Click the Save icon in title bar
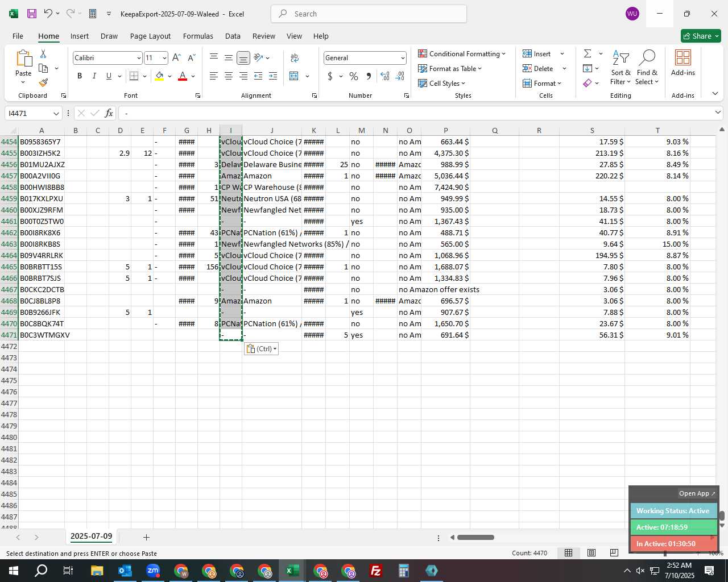 click(32, 14)
